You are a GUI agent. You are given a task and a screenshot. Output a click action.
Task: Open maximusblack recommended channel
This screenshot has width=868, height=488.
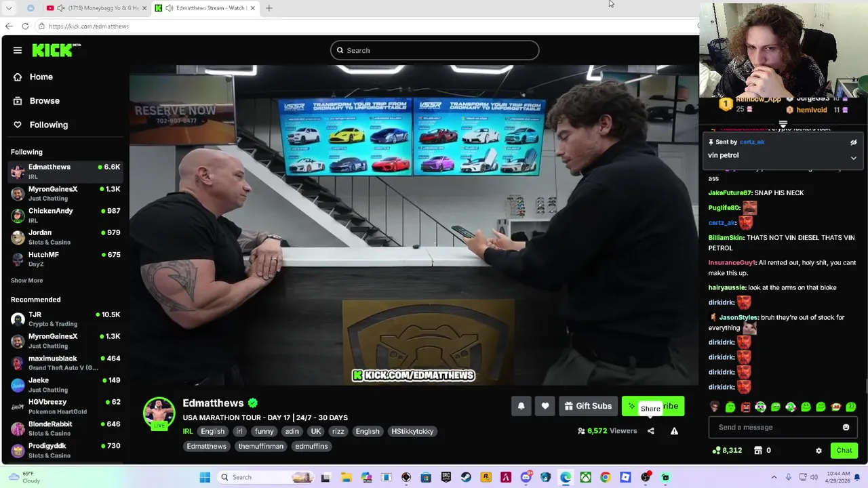click(x=65, y=363)
